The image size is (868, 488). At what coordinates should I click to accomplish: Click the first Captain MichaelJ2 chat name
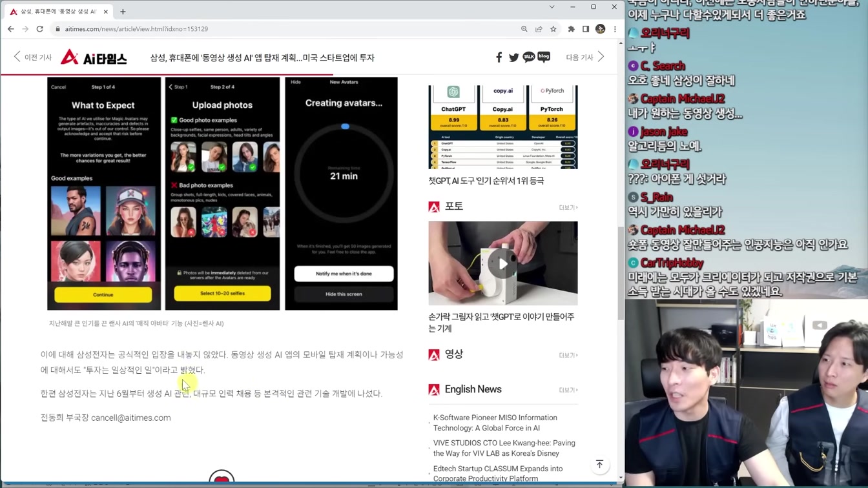point(683,99)
